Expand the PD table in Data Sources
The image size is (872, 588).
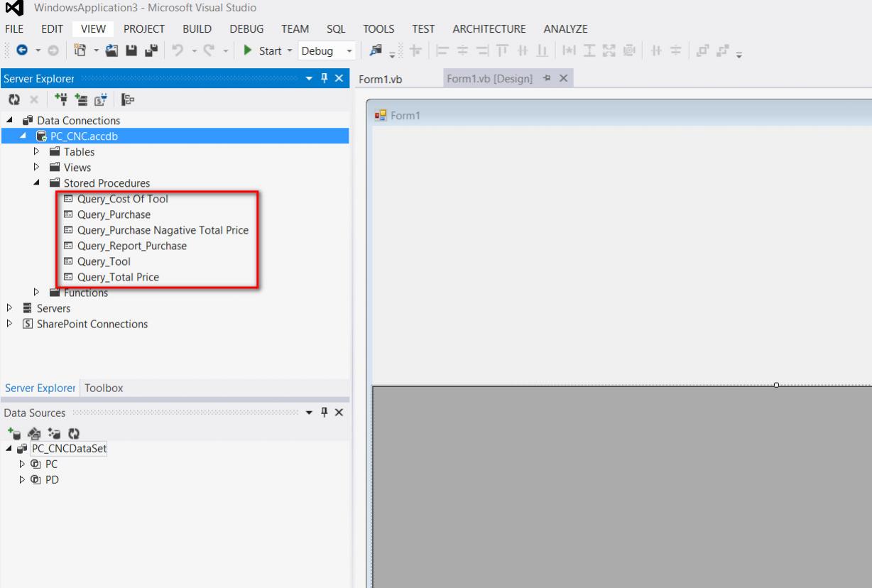point(21,478)
